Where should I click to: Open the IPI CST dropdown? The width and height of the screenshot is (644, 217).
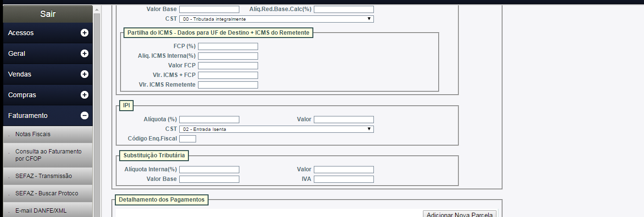coord(276,129)
